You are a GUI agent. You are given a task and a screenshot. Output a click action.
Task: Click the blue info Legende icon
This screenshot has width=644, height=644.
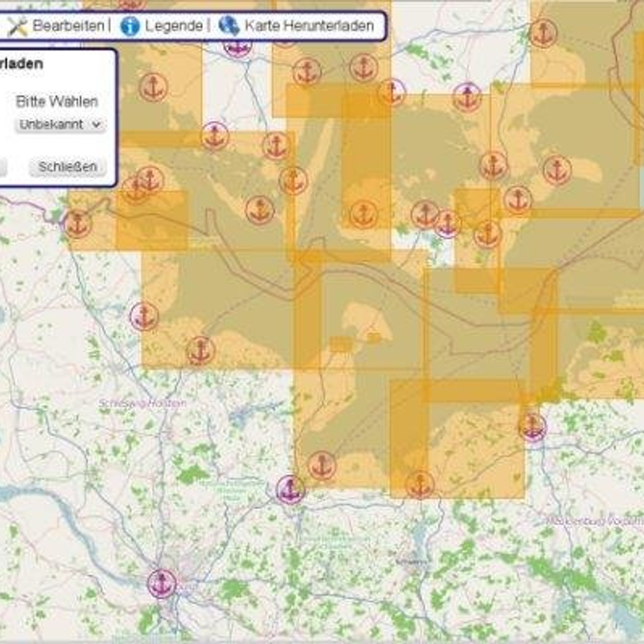(x=130, y=26)
